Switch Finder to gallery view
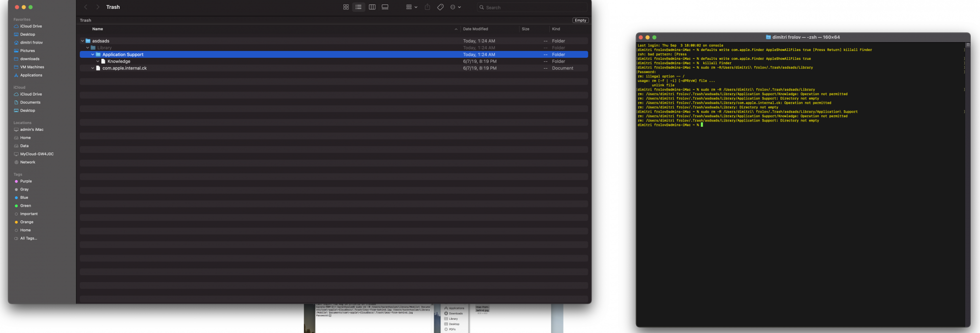 [385, 7]
